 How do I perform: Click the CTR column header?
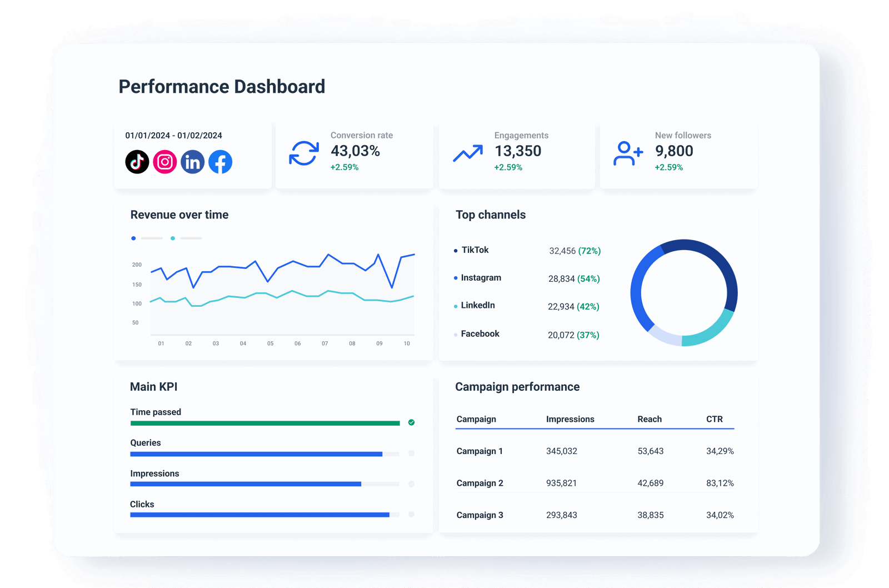coord(716,420)
